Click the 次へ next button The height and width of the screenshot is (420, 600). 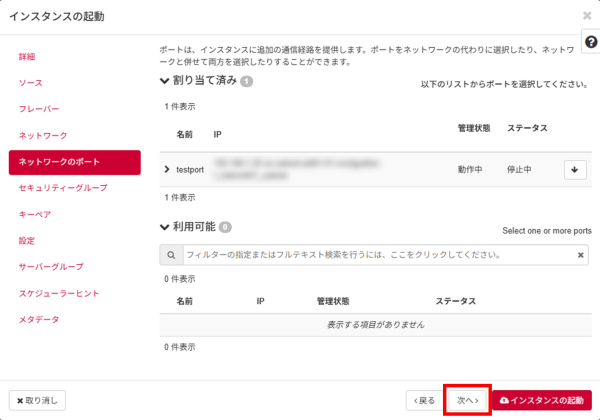click(x=468, y=400)
